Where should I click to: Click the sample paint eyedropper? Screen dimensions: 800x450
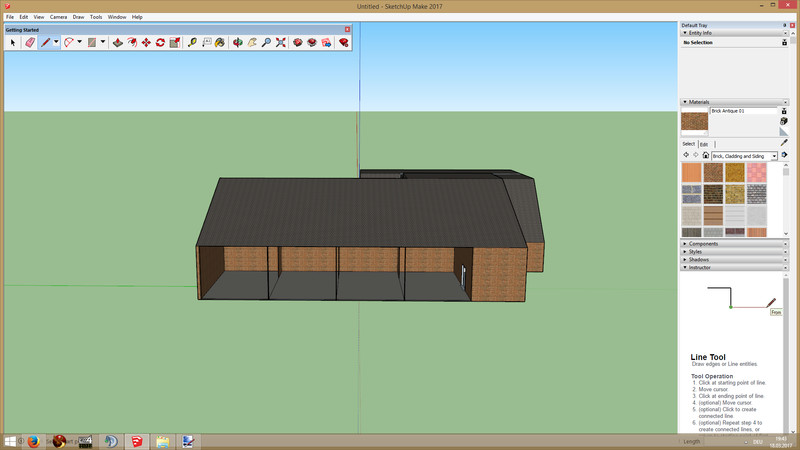pyautogui.click(x=784, y=142)
